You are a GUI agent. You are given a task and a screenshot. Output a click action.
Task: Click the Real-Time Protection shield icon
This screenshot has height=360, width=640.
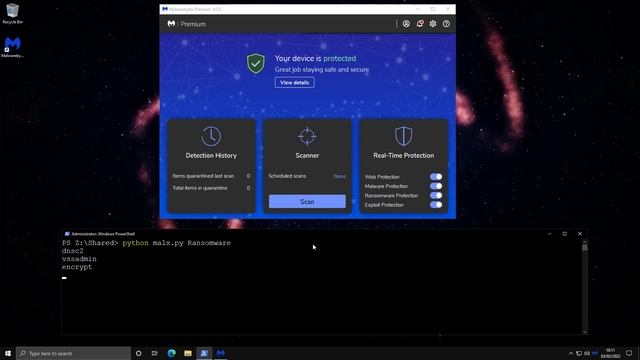click(x=403, y=136)
